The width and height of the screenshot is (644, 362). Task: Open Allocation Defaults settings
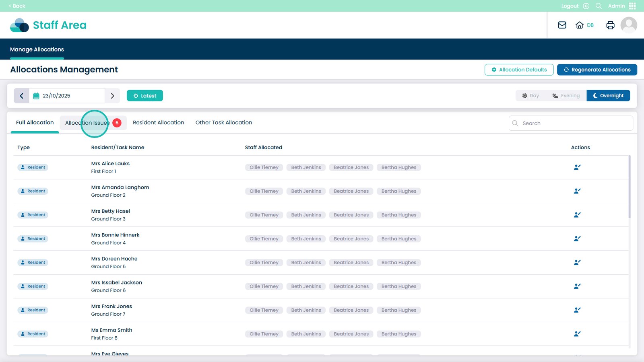[519, 70]
